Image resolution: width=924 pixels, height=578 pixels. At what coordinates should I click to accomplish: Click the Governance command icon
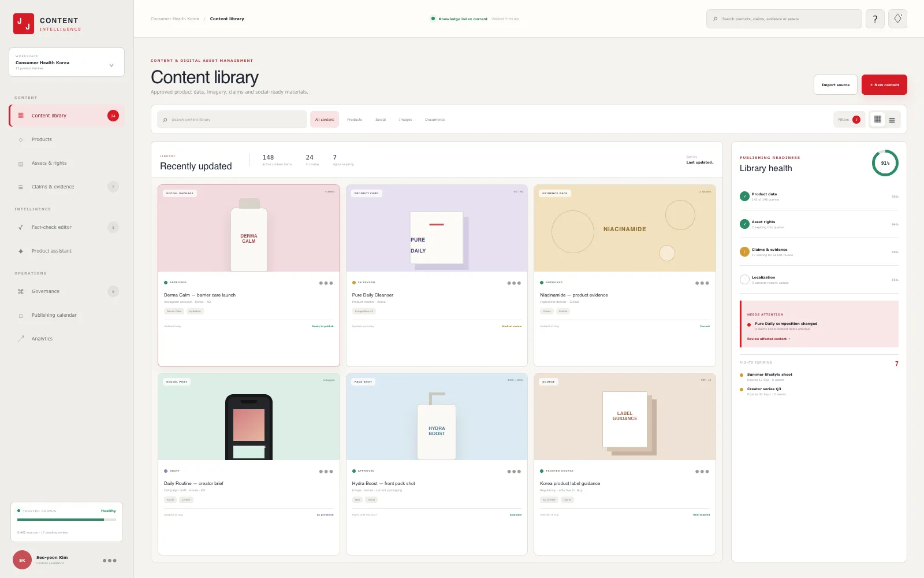tap(21, 292)
